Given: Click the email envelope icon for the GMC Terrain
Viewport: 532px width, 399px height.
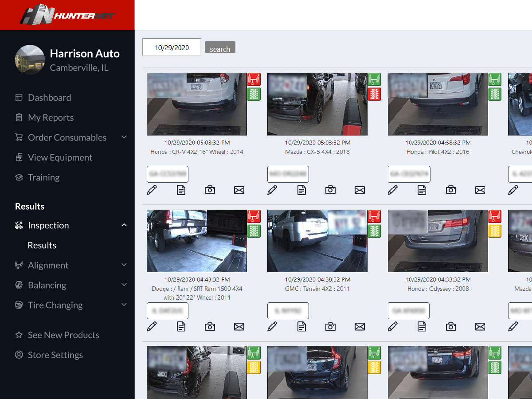Looking at the screenshot, I should (x=360, y=327).
